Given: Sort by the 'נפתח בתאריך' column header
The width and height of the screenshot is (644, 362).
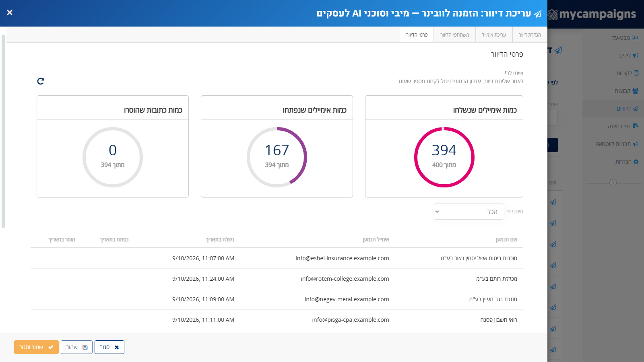Looking at the screenshot, I should point(114,240).
